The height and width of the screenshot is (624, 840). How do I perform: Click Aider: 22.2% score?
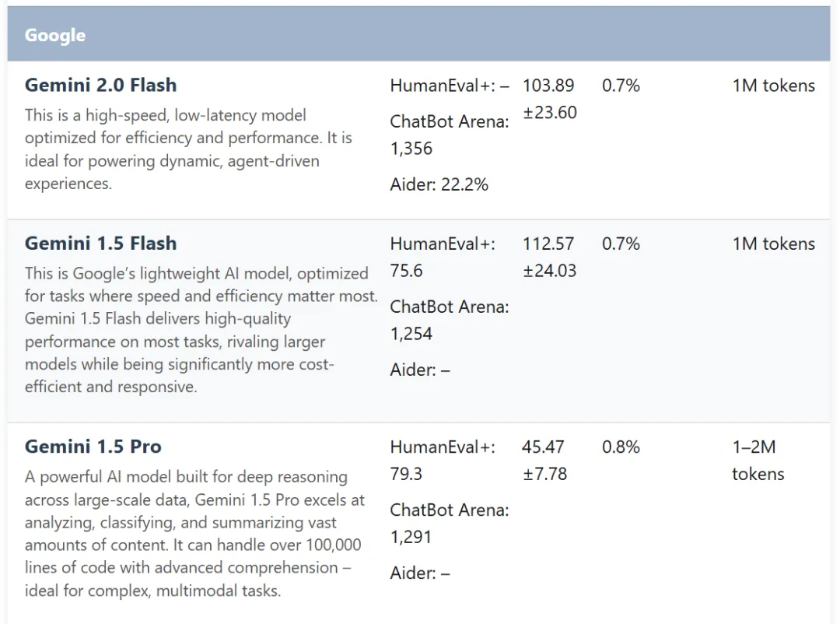[439, 184]
